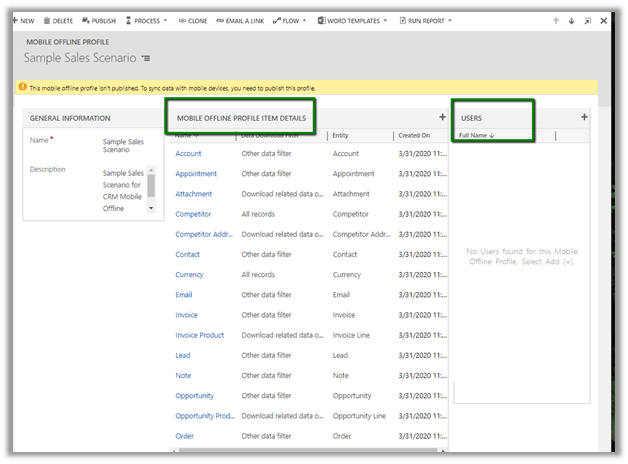This screenshot has height=464, width=628.
Task: Pop out the form in new window
Action: [588, 20]
